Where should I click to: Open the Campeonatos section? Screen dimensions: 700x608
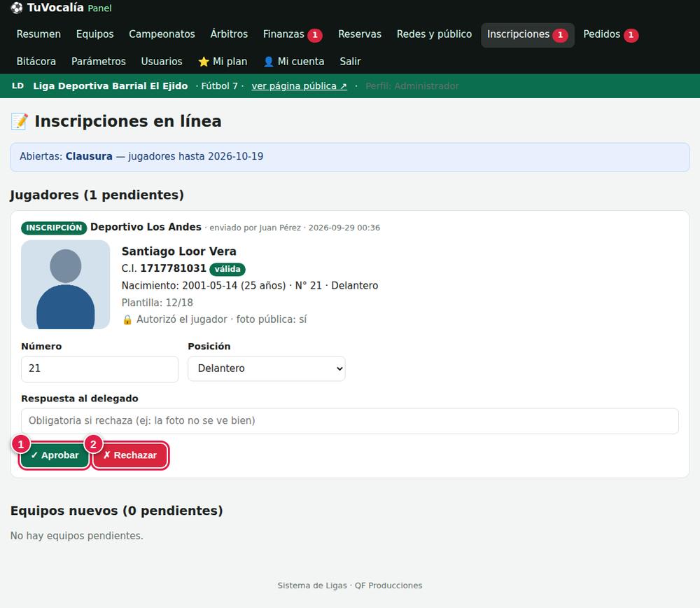162,34
